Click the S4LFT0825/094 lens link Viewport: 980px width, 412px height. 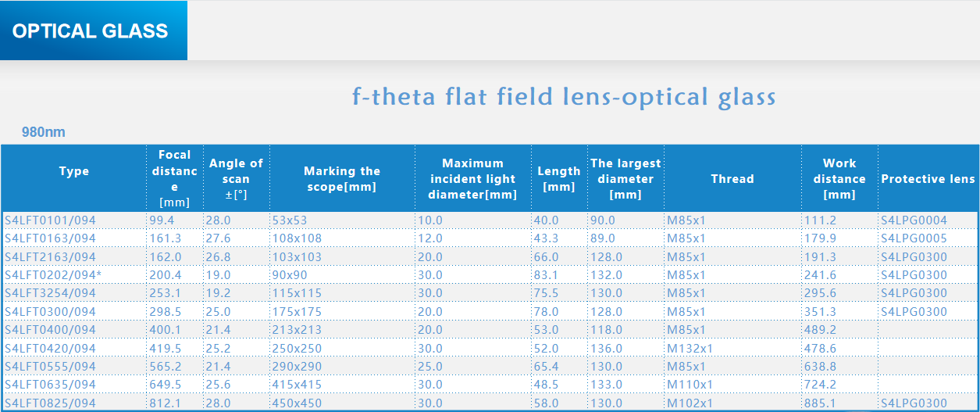point(50,403)
